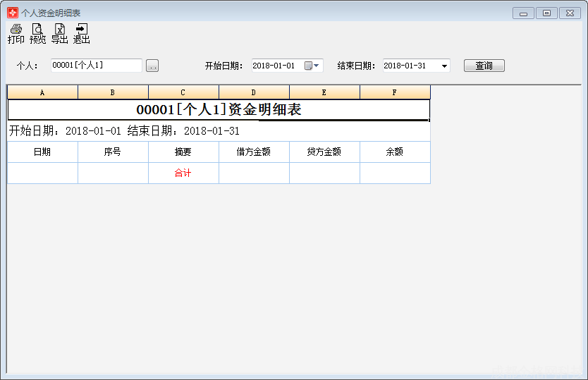The width and height of the screenshot is (588, 380).
Task: Click the 摘要 column heading cell
Action: pyautogui.click(x=183, y=152)
